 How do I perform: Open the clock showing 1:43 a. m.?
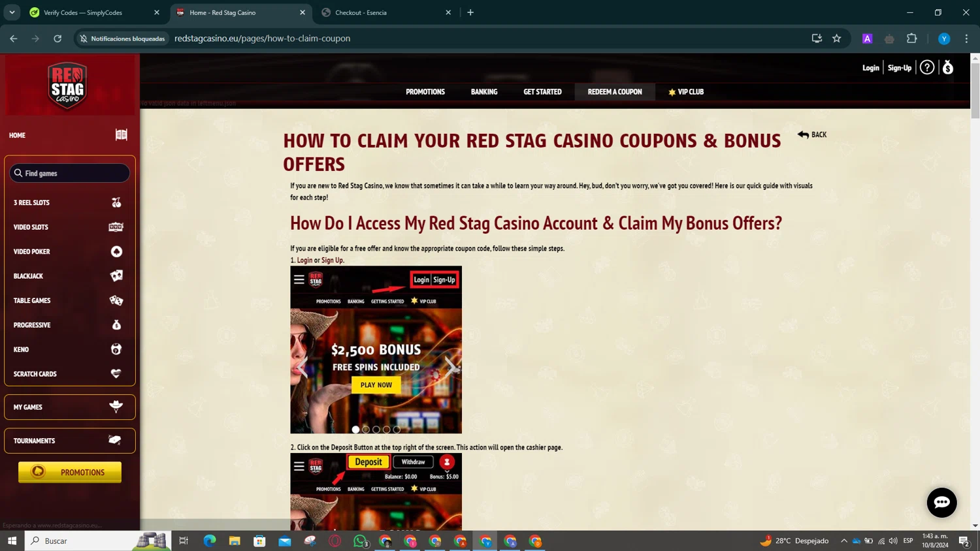[x=935, y=541]
